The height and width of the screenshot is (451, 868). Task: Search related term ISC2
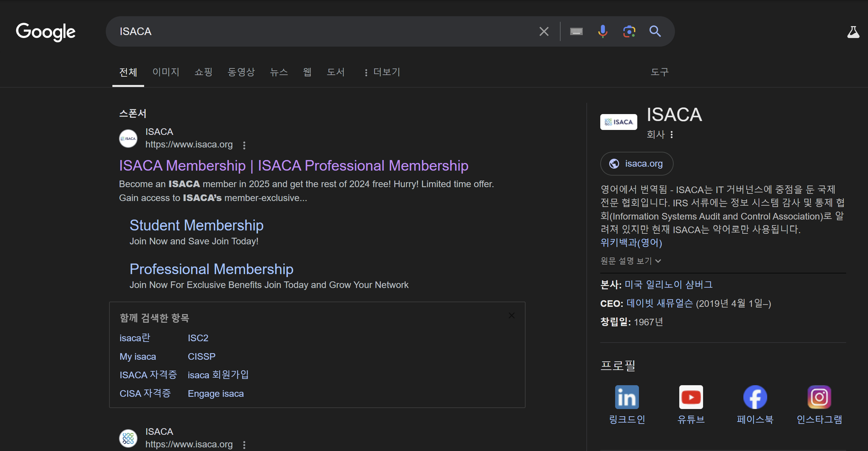pos(198,338)
